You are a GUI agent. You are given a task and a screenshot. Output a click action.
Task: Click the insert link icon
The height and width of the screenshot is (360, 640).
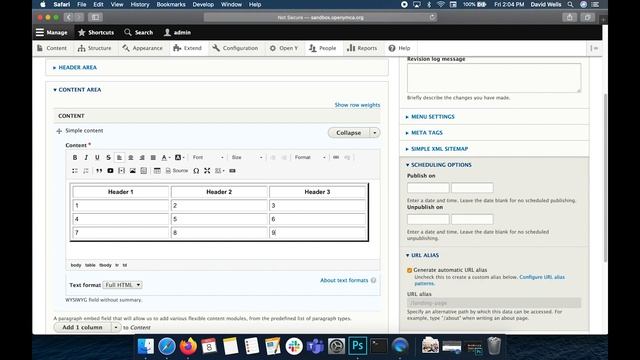[336, 158]
